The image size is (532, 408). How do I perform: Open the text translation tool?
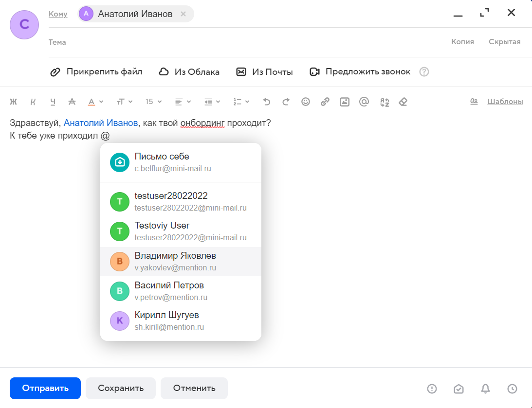pos(385,102)
